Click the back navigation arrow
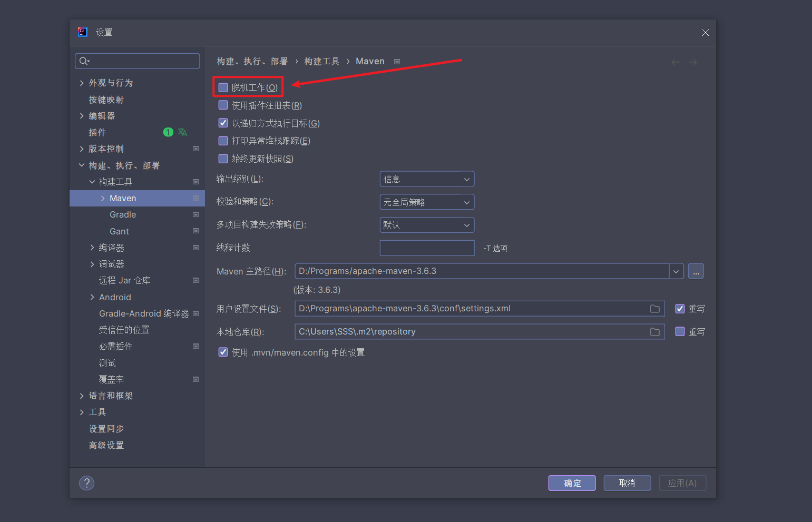812x522 pixels. coord(676,62)
